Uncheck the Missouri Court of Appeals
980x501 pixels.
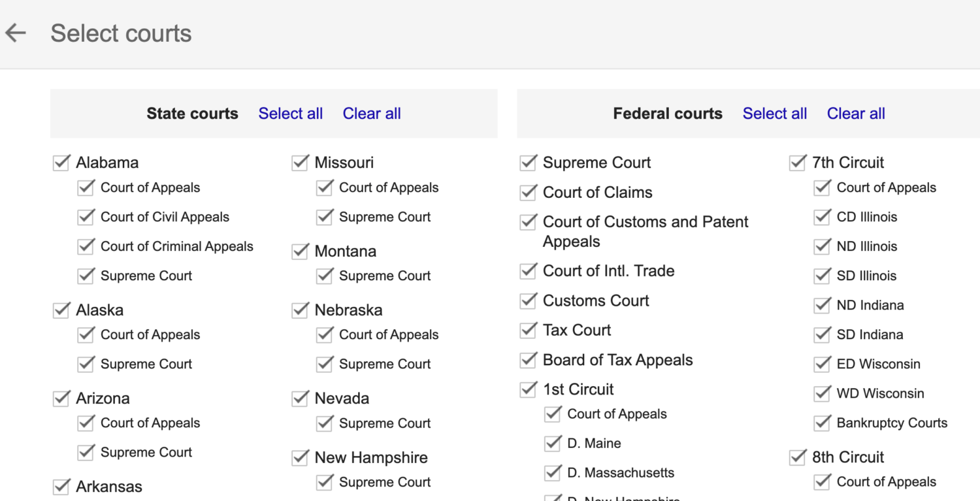tap(325, 187)
